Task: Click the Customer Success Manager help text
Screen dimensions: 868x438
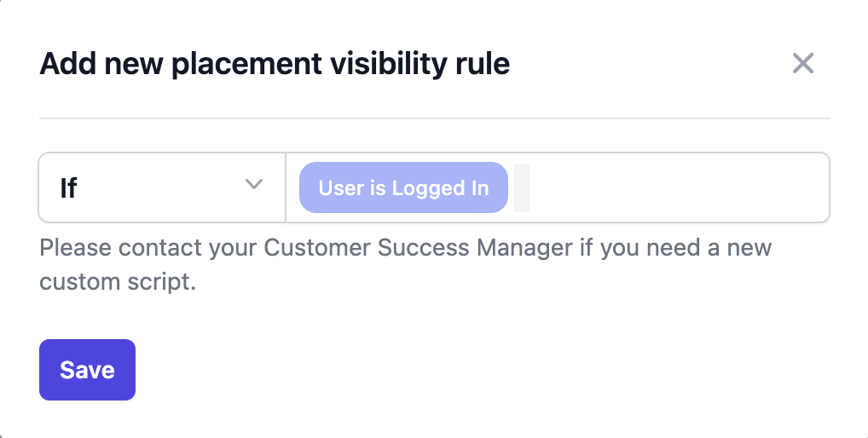Action: pyautogui.click(x=405, y=264)
